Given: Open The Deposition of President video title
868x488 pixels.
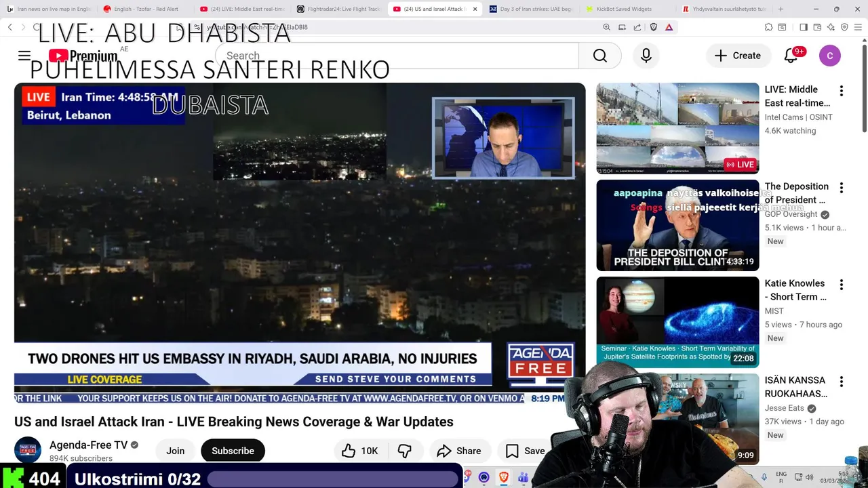Looking at the screenshot, I should [797, 193].
